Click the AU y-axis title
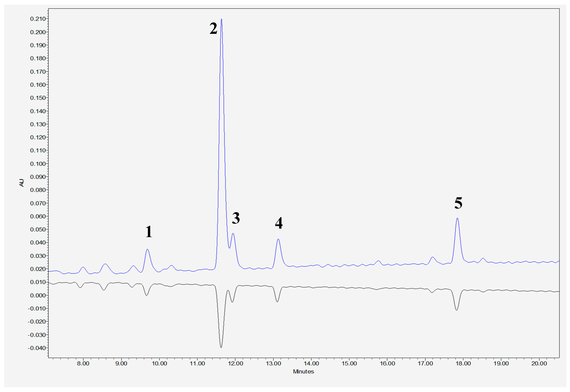The height and width of the screenshot is (392, 570). click(x=22, y=183)
